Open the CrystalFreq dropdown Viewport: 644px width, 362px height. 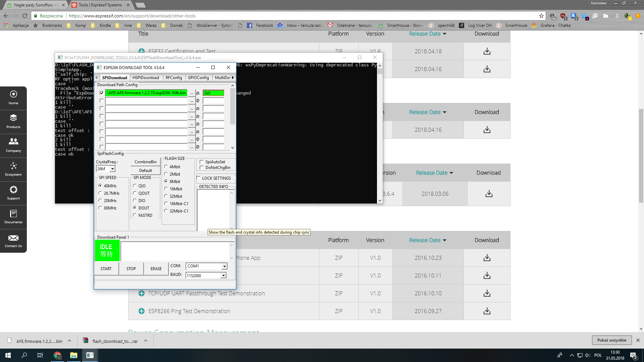[x=113, y=169]
